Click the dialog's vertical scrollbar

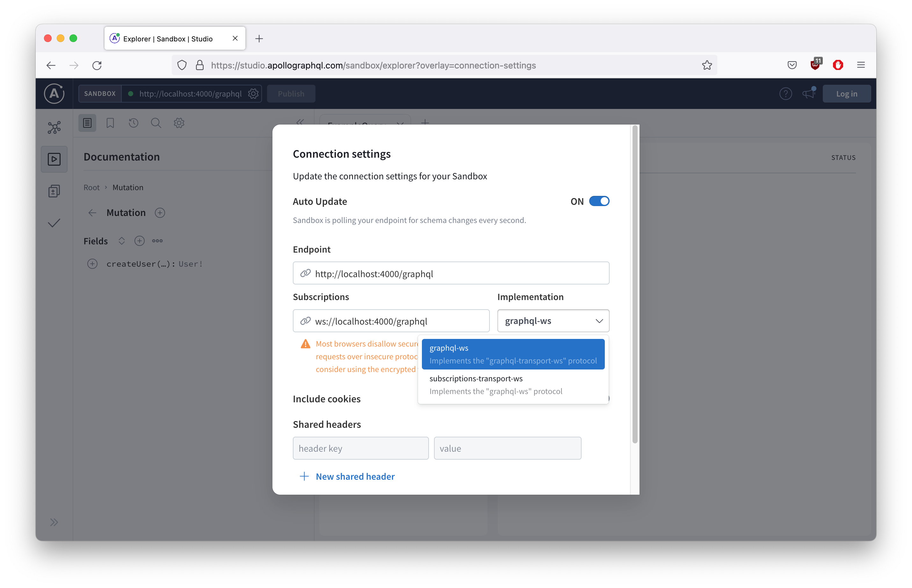coord(635,284)
